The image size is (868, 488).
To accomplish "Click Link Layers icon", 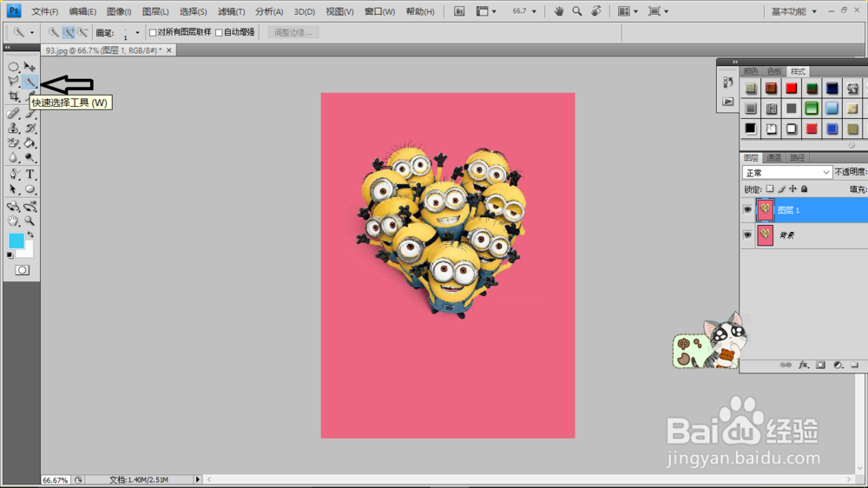I will [786, 365].
